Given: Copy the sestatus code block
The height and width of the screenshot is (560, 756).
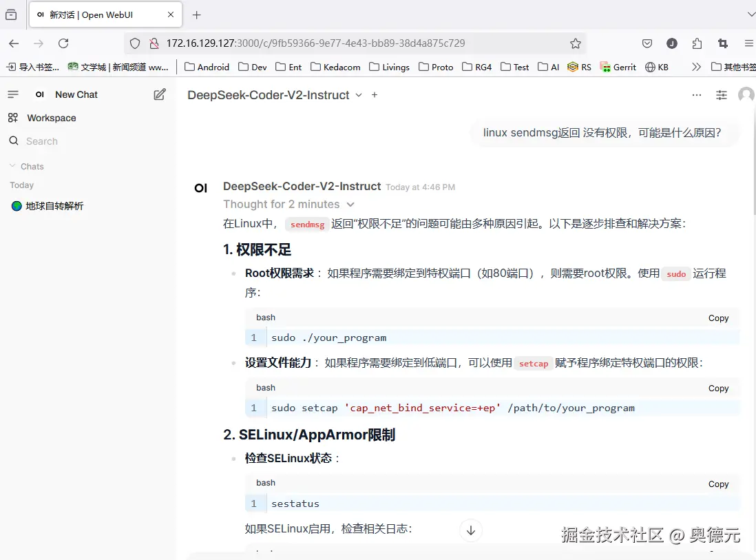Looking at the screenshot, I should click(x=718, y=484).
